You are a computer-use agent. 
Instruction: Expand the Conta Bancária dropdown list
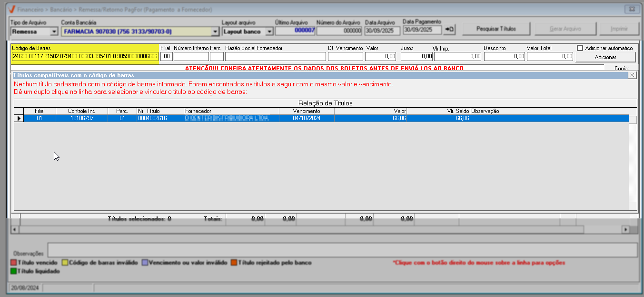point(215,31)
